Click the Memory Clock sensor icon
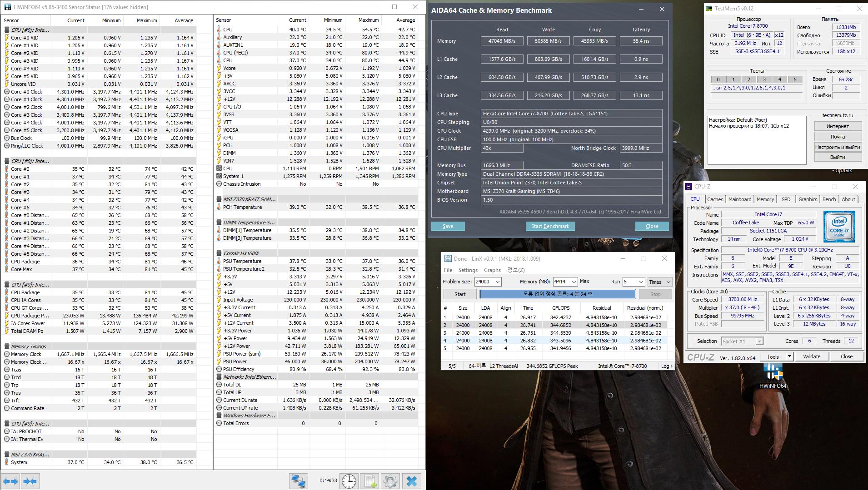 pyautogui.click(x=7, y=354)
